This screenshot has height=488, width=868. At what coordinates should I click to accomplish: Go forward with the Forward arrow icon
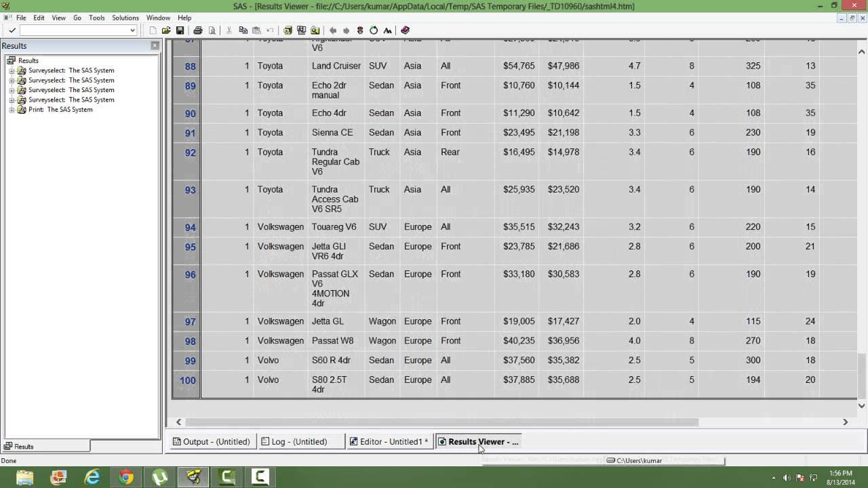pyautogui.click(x=347, y=30)
